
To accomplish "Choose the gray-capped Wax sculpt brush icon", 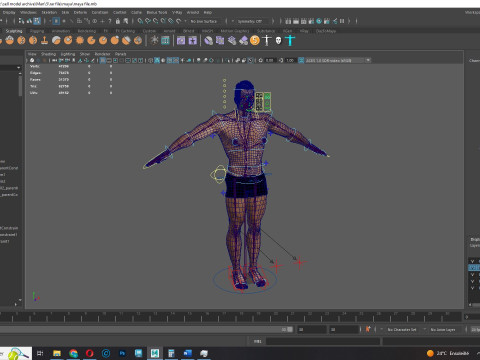I will point(56,41).
